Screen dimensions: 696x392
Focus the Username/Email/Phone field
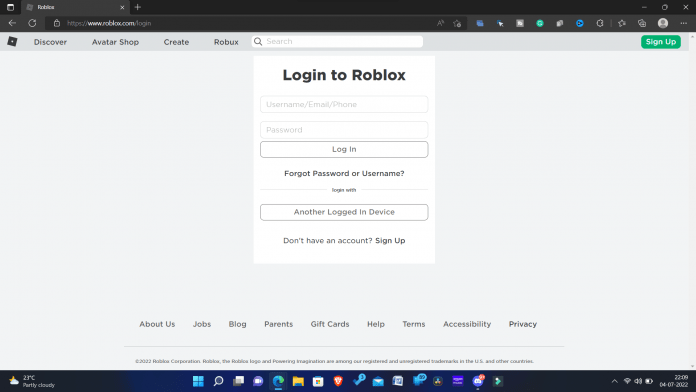(x=344, y=104)
